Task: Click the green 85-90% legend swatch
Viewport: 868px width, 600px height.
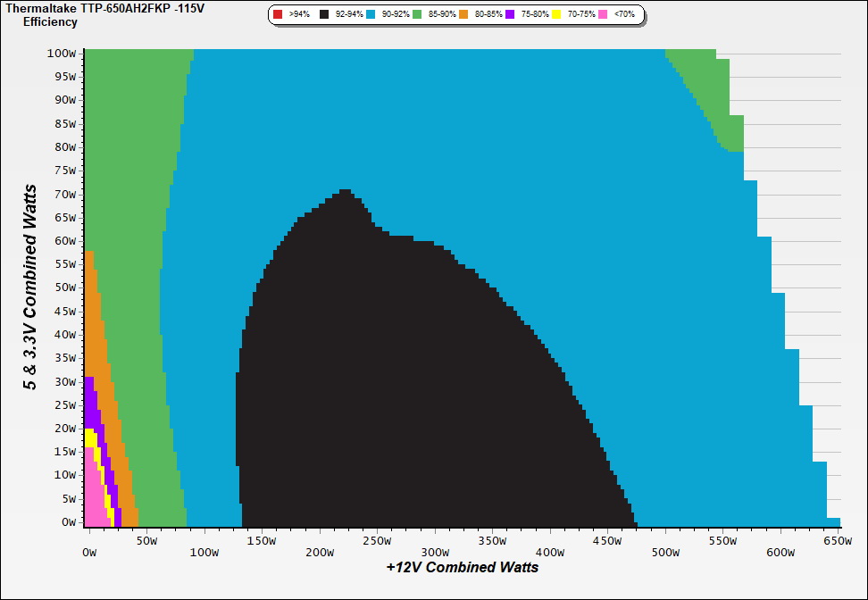Action: tap(417, 15)
